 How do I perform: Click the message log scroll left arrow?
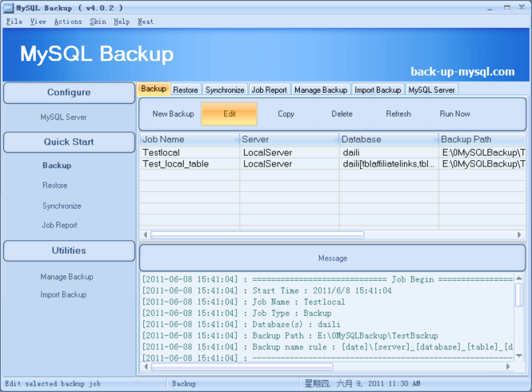click(146, 366)
